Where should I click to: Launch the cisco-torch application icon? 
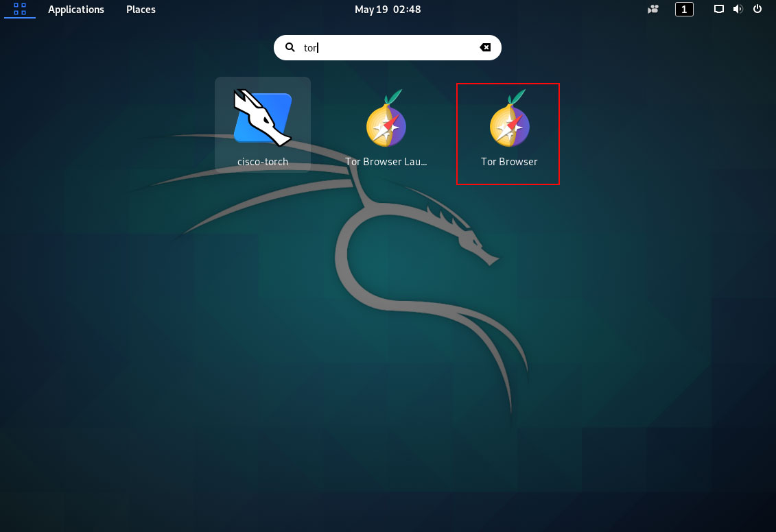click(262, 118)
